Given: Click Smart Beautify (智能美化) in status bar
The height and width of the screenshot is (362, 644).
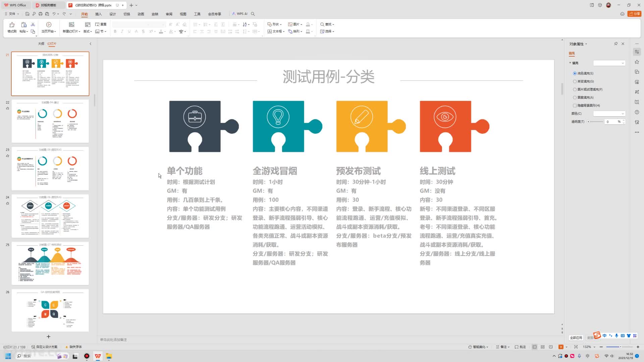Looking at the screenshot, I should coord(478,347).
